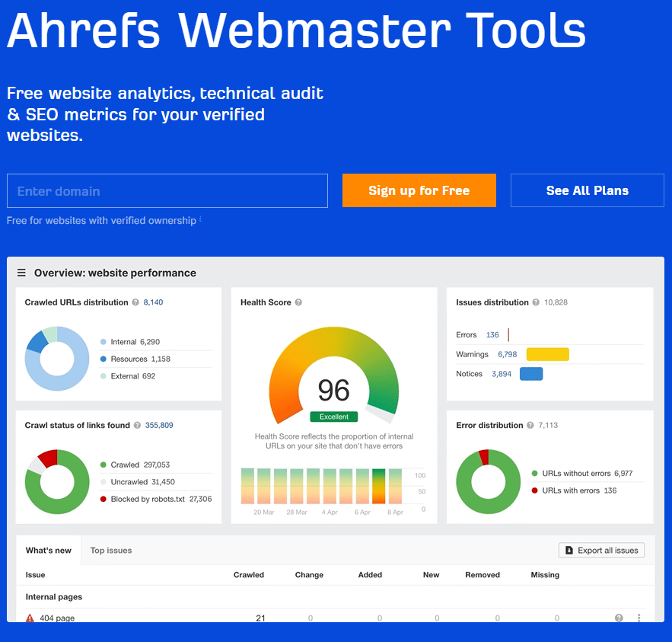The image size is (672, 642).
Task: Open help icon for Crawled URLs distribution
Action: point(135,302)
